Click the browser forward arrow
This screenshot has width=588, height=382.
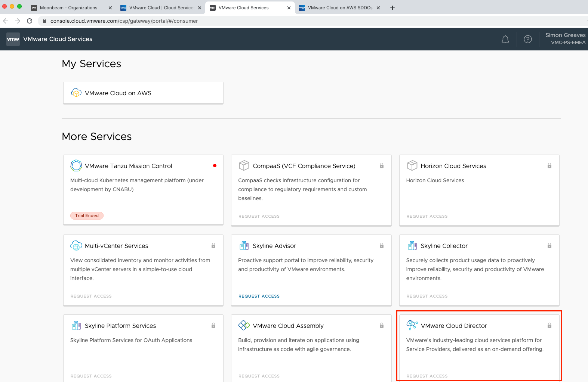pos(18,21)
